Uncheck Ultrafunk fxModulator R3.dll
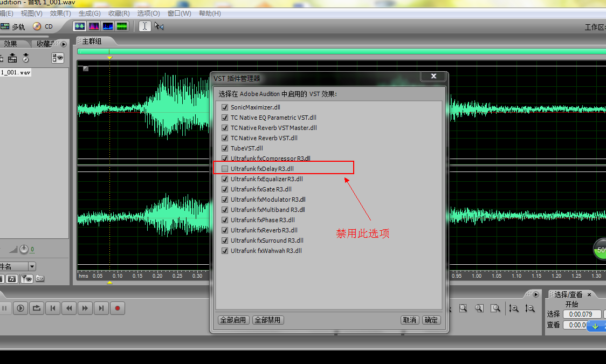This screenshot has height=364, width=606. point(224,200)
